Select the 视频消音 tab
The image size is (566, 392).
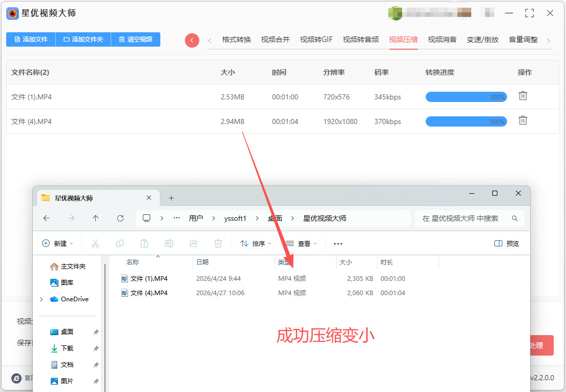point(442,39)
